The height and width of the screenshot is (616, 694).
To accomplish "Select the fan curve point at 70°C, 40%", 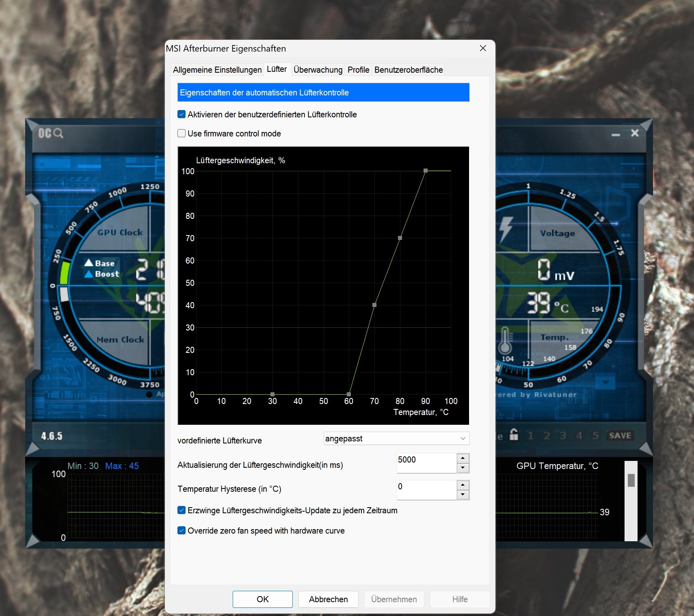I will [374, 305].
